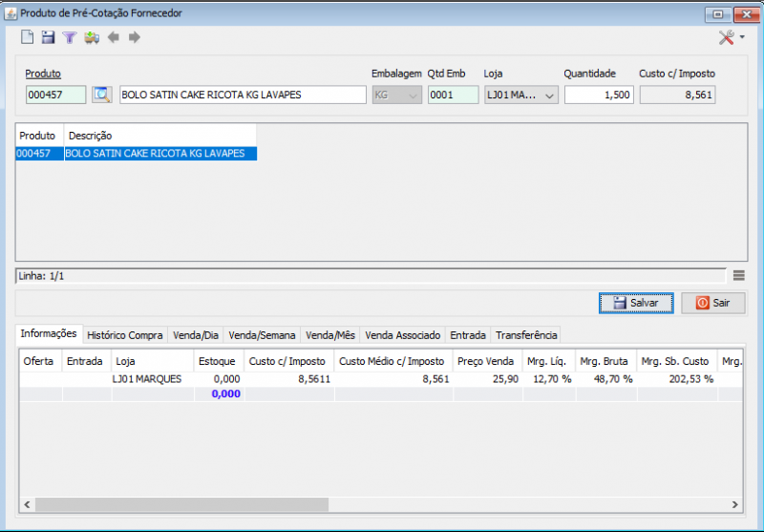Click the new document toolbar icon
764x532 pixels.
[x=28, y=37]
